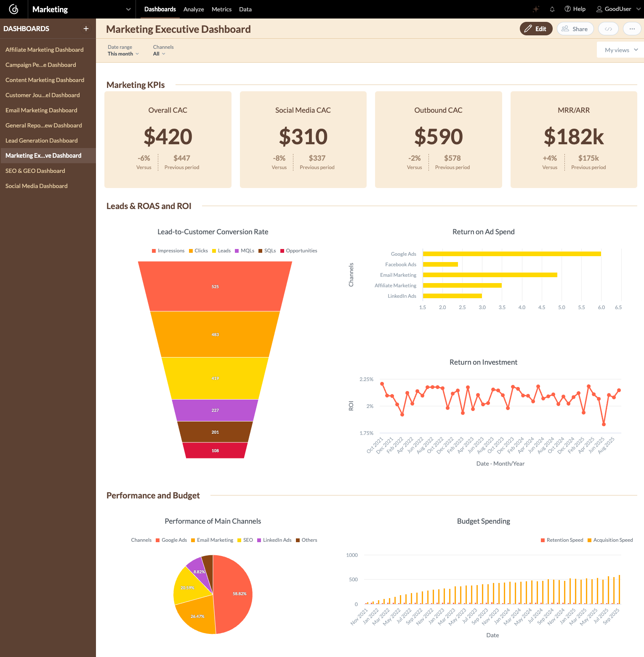This screenshot has width=644, height=657.
Task: Add a new dashboard with the plus icon
Action: click(x=86, y=29)
